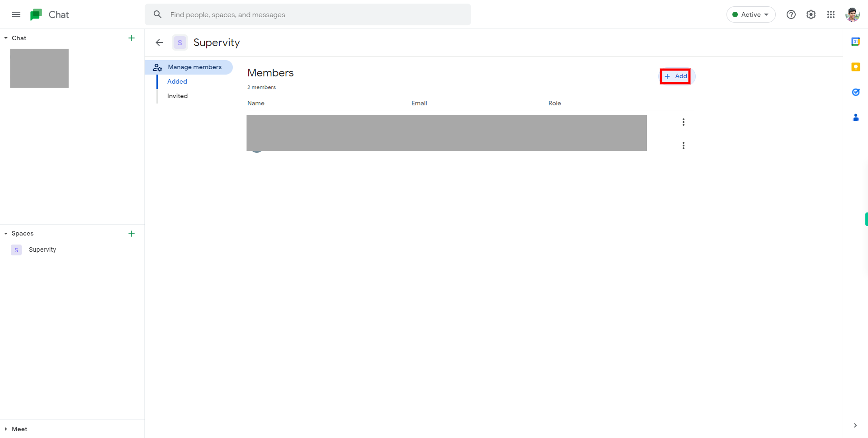Open Contacts side panel
The image size is (868, 438).
point(856,118)
